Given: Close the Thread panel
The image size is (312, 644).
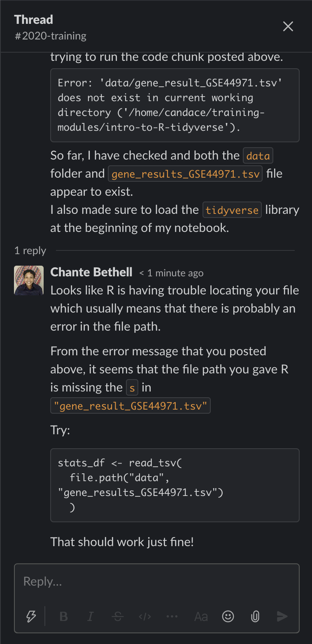Looking at the screenshot, I should [288, 27].
